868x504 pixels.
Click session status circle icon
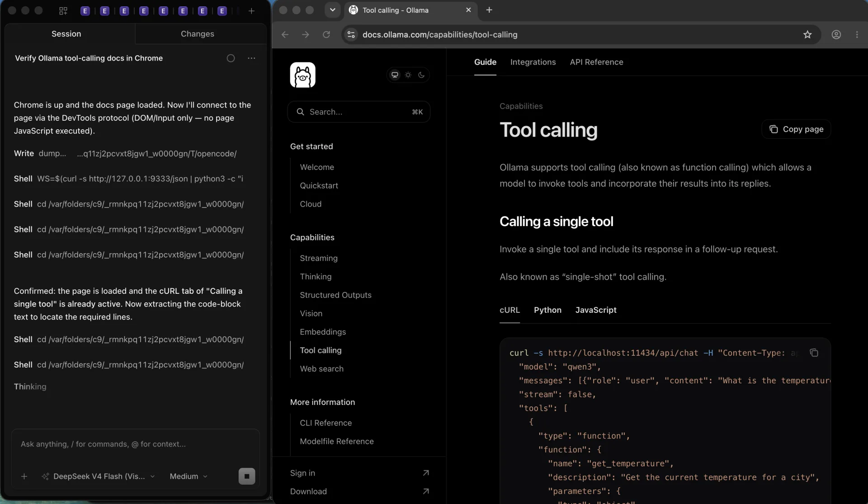tap(231, 58)
